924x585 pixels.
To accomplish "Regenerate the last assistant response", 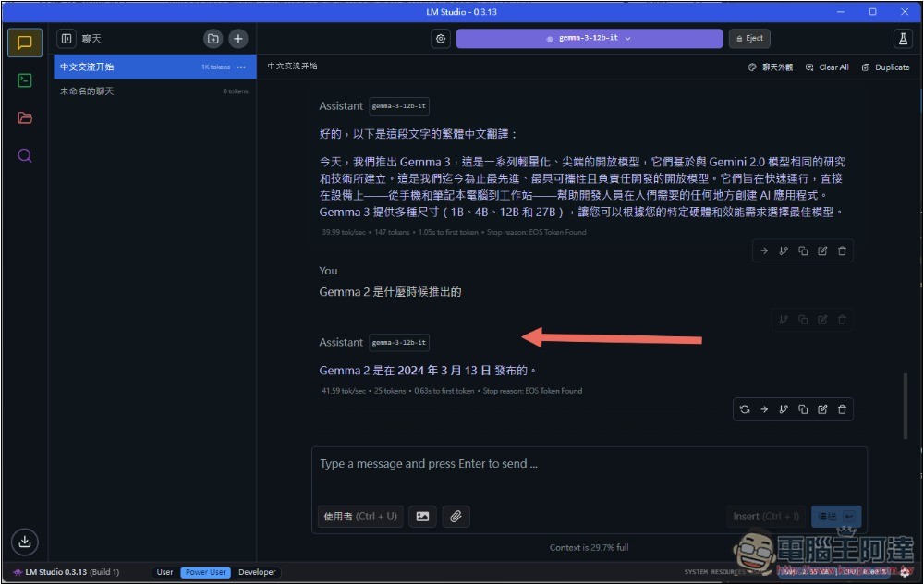I will (x=745, y=409).
